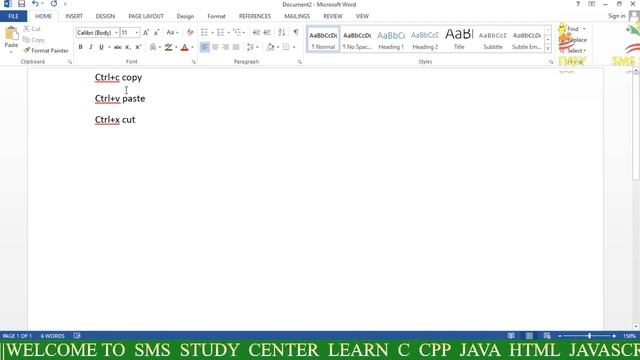The height and width of the screenshot is (360, 640).
Task: Open multilevel list dropdown
Action: [x=244, y=33]
